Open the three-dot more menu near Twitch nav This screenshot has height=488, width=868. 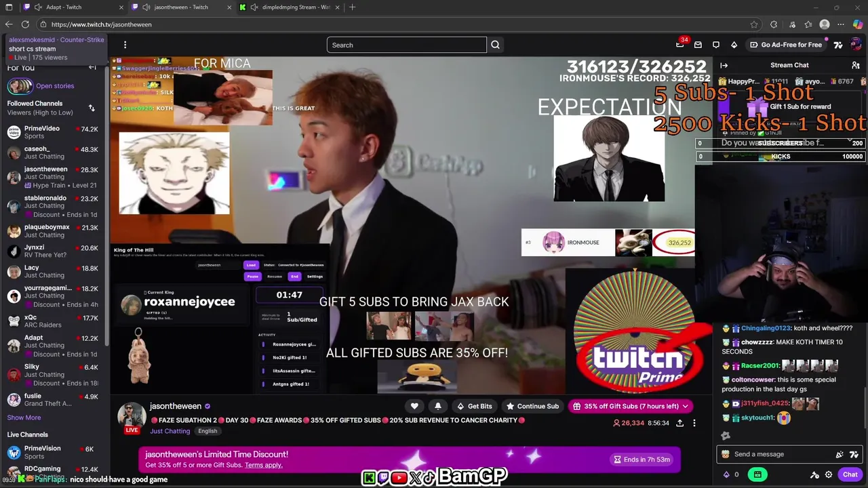125,45
